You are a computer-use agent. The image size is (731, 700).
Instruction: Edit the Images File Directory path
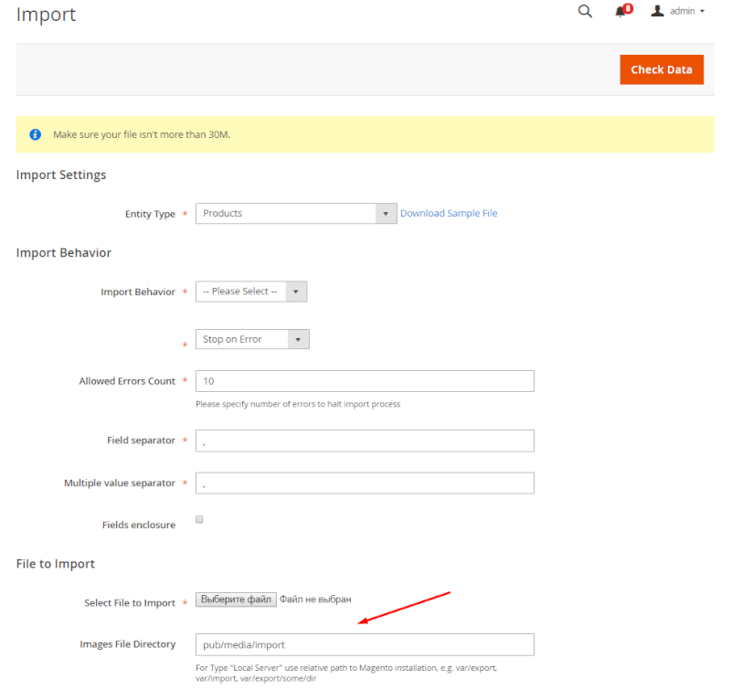[x=365, y=644]
